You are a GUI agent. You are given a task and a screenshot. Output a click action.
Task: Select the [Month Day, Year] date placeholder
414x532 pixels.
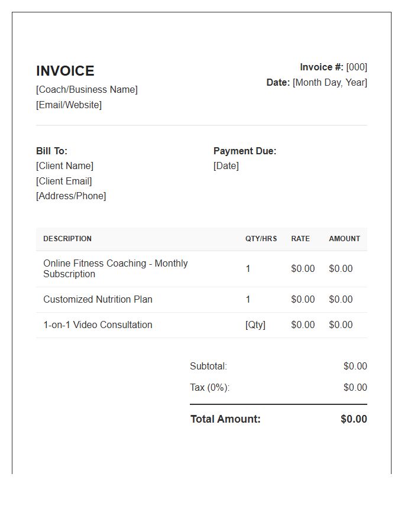(x=330, y=82)
